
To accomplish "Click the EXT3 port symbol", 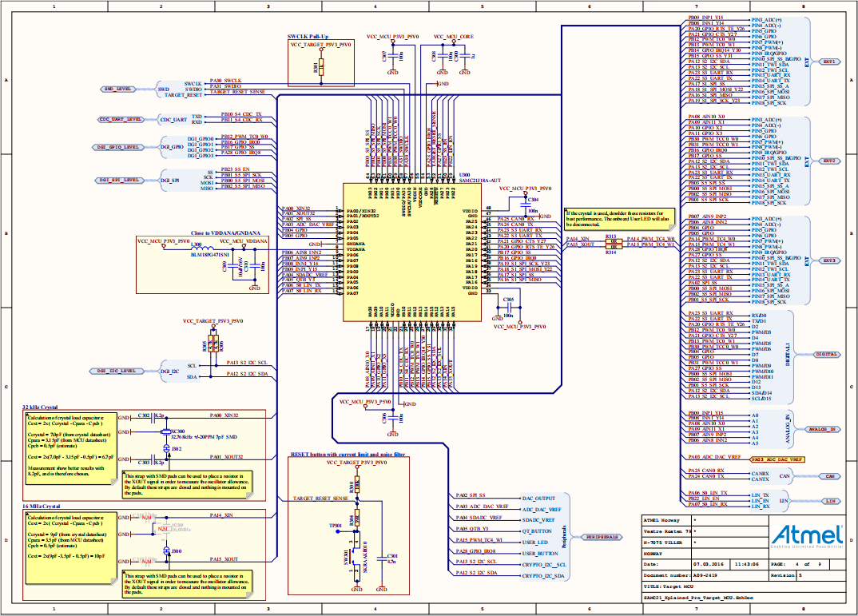I will [x=829, y=260].
